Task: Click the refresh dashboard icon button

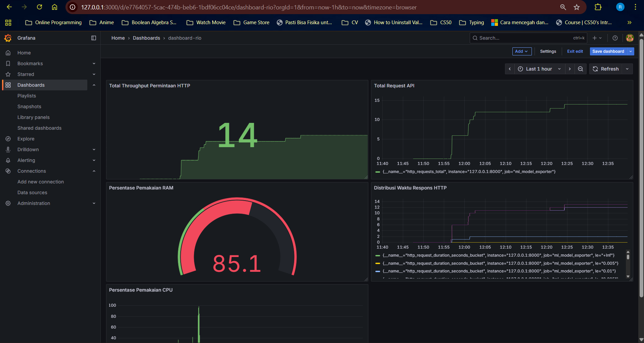Action: [606, 69]
